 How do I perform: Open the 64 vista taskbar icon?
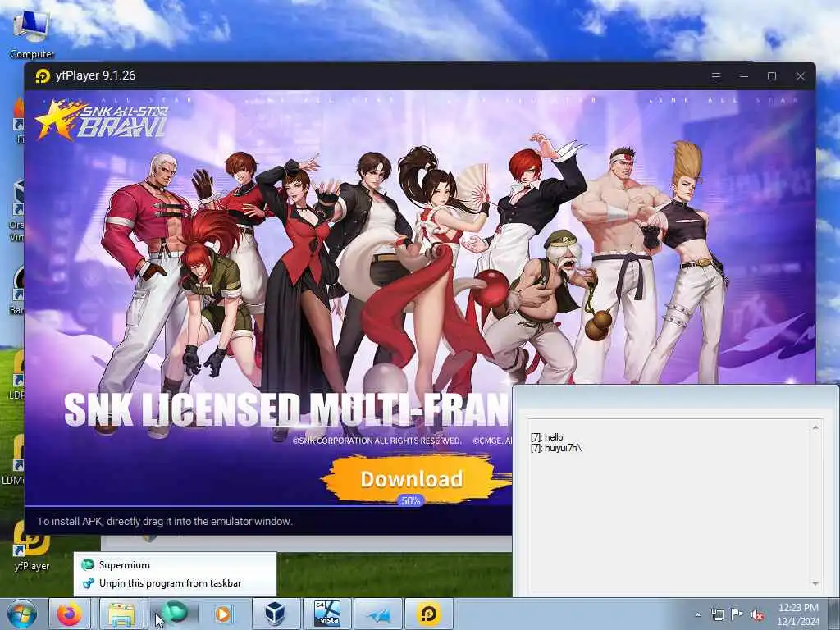click(x=327, y=614)
